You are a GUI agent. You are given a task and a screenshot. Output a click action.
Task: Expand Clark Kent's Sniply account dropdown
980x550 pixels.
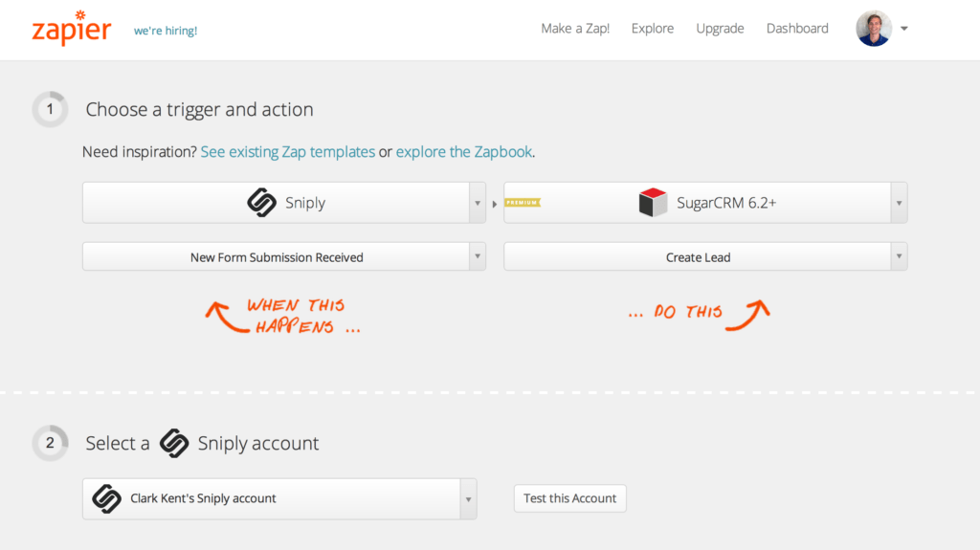pos(468,499)
